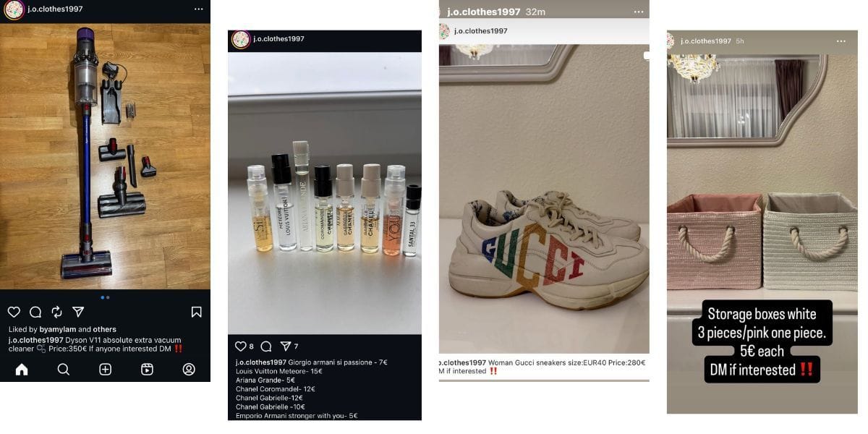Open more options on the Gucci sneakers story
868x434 pixels.
tap(638, 12)
